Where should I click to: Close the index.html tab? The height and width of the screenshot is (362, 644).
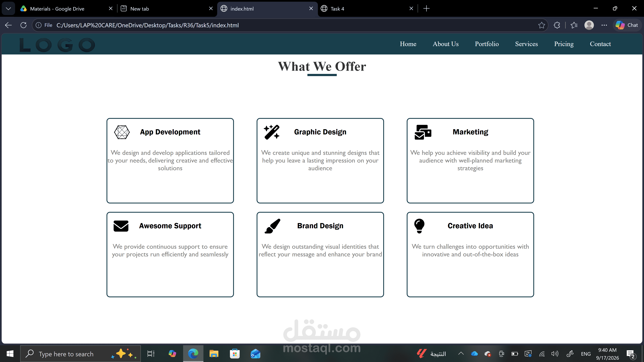click(x=311, y=9)
